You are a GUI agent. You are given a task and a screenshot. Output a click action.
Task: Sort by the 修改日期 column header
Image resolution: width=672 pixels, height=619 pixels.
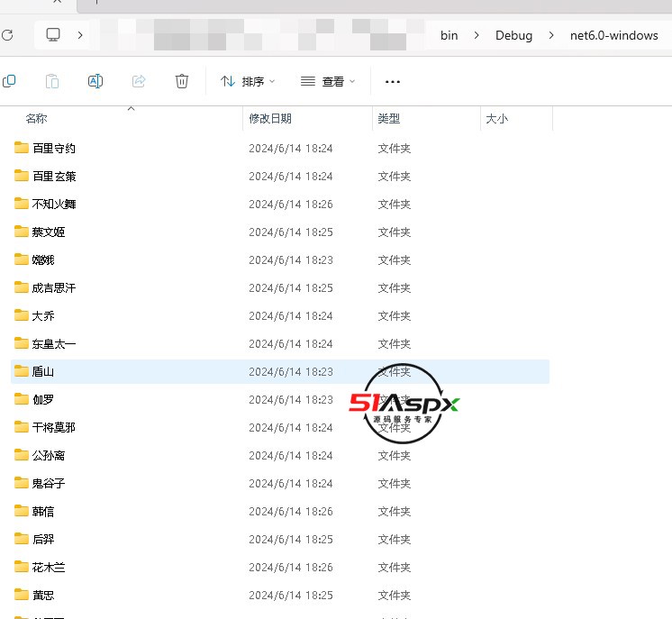(x=270, y=119)
